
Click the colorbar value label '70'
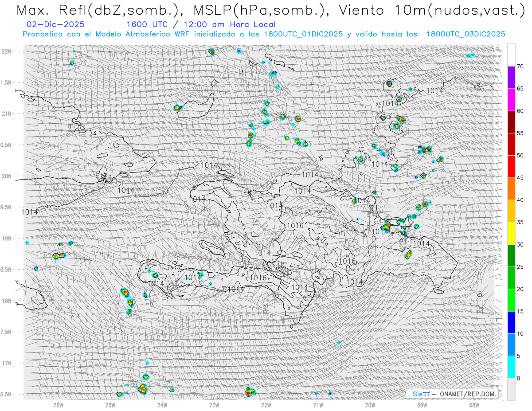[520, 67]
